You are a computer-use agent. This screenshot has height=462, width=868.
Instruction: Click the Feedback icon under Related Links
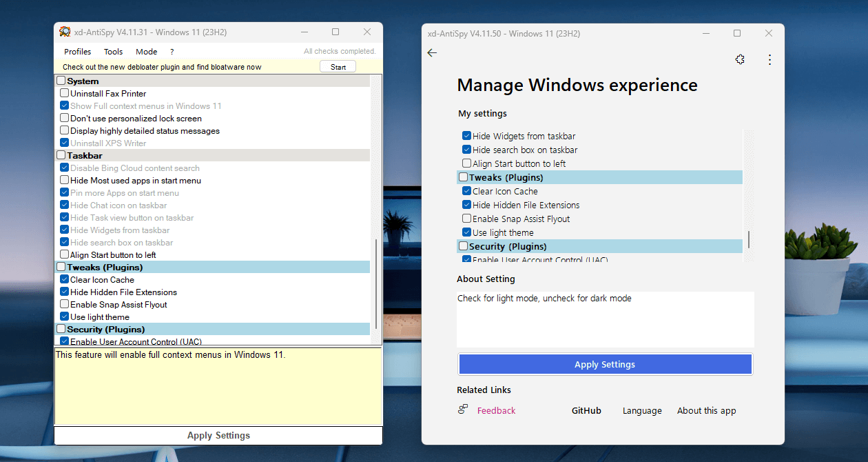click(463, 410)
